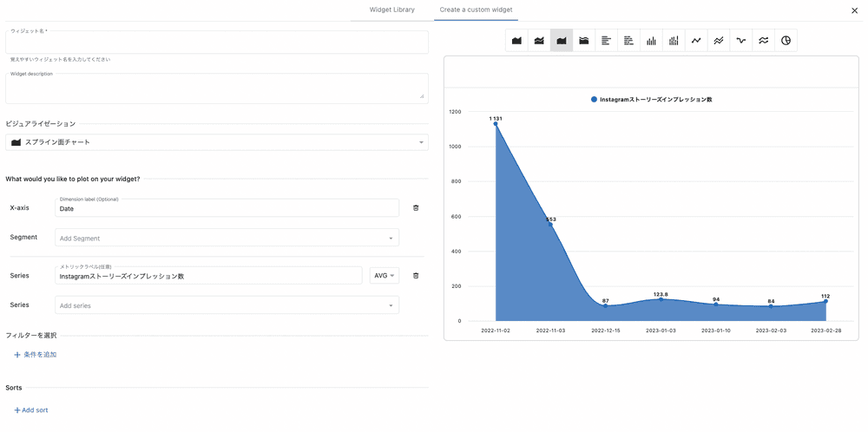Pick the single line chart icon
The width and height of the screenshot is (868, 432).
click(x=696, y=41)
